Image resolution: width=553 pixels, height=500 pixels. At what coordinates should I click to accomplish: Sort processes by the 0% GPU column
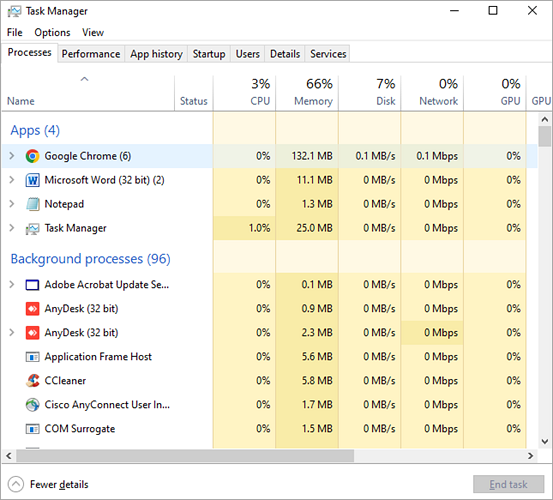495,93
